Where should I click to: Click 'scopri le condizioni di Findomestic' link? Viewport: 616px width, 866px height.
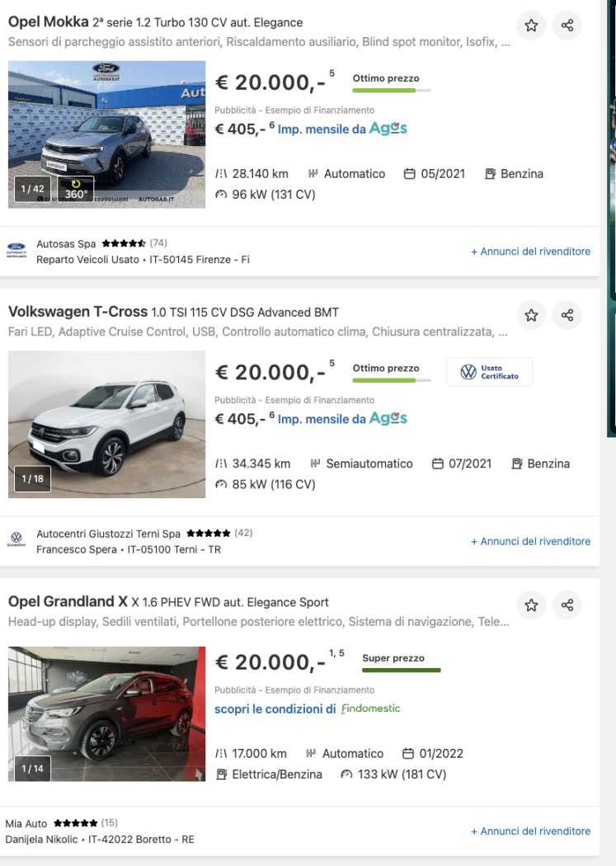[x=307, y=708]
